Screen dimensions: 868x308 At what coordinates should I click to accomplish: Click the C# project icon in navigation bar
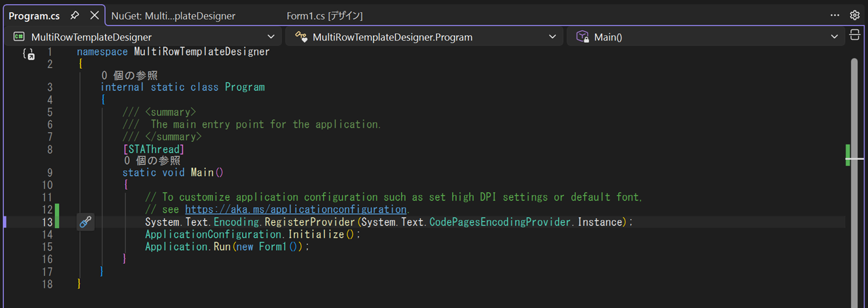[x=19, y=37]
